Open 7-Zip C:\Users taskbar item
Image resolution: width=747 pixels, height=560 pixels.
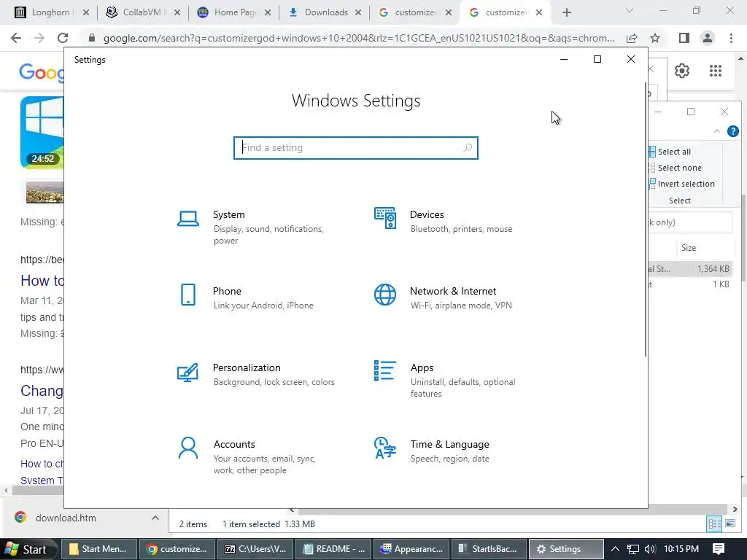[255, 549]
